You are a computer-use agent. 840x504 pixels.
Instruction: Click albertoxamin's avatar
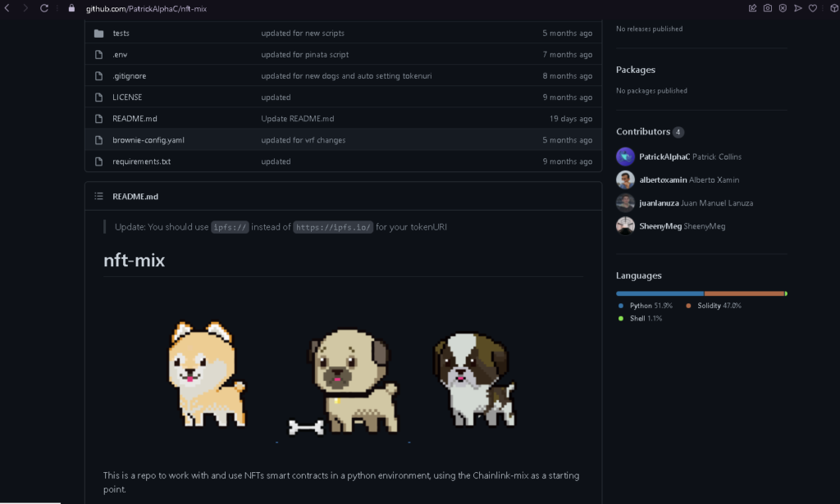coord(625,179)
